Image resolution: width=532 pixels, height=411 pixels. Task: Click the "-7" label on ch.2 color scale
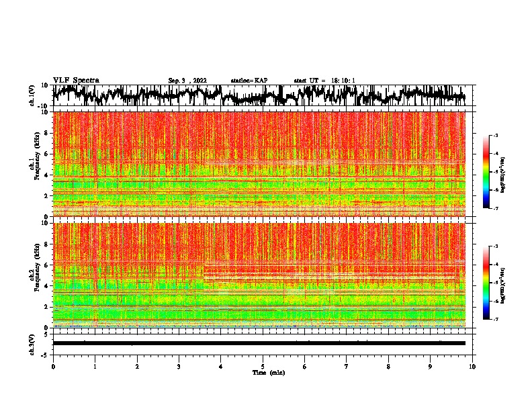click(495, 319)
